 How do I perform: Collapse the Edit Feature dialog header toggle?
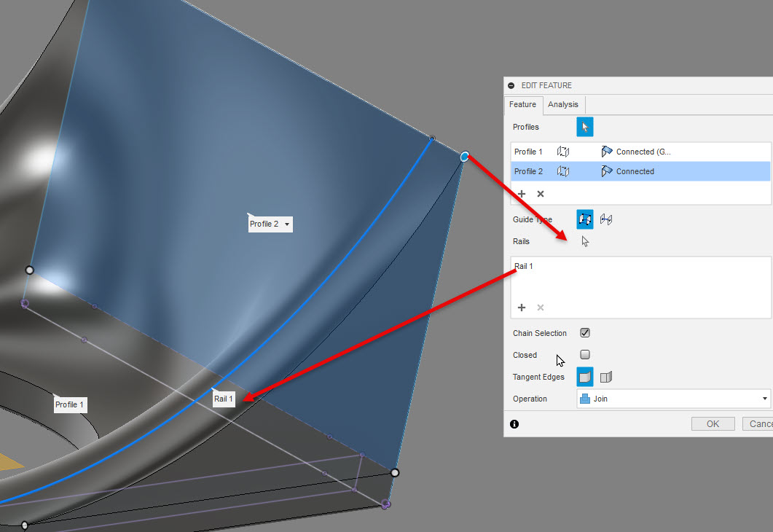pos(511,85)
